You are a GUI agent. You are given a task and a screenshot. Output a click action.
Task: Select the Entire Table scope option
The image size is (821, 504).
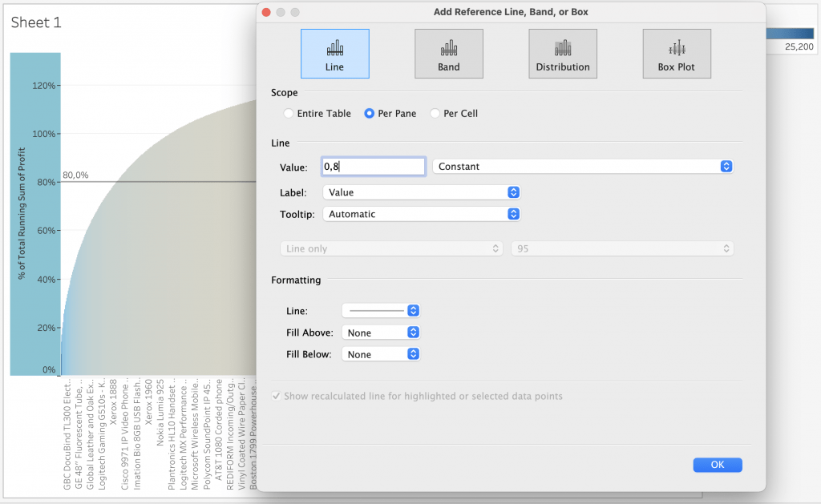click(289, 114)
